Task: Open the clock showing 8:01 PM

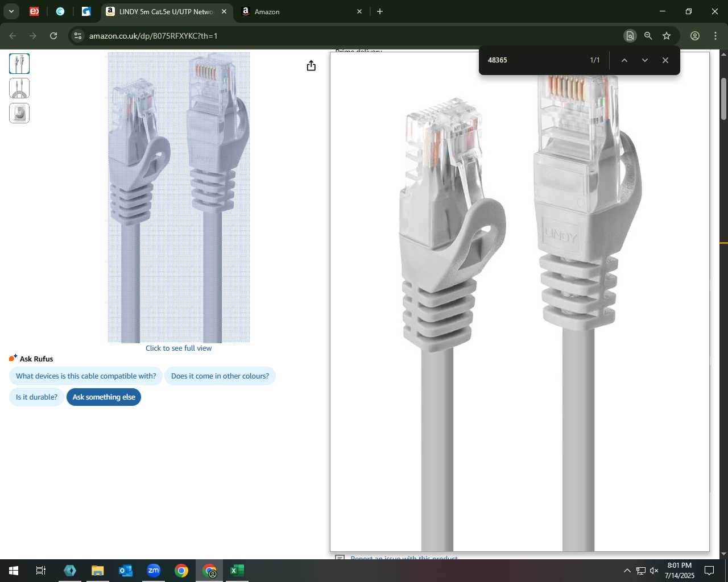Action: point(680,571)
